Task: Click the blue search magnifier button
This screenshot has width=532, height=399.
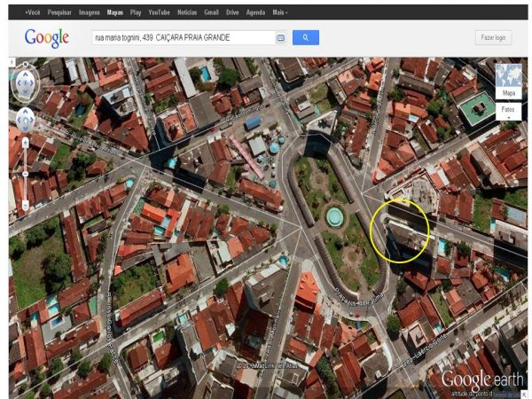Action: pyautogui.click(x=306, y=37)
